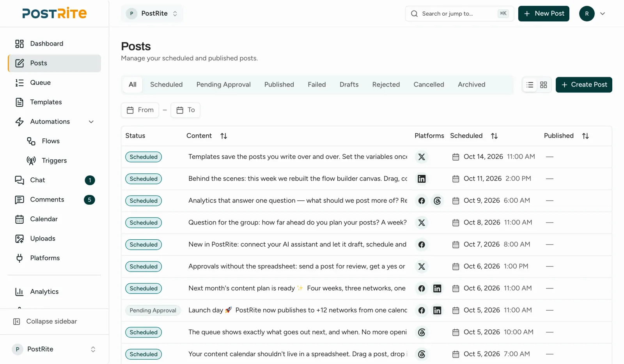Open the Calendar view
624x364 pixels.
point(54,219)
